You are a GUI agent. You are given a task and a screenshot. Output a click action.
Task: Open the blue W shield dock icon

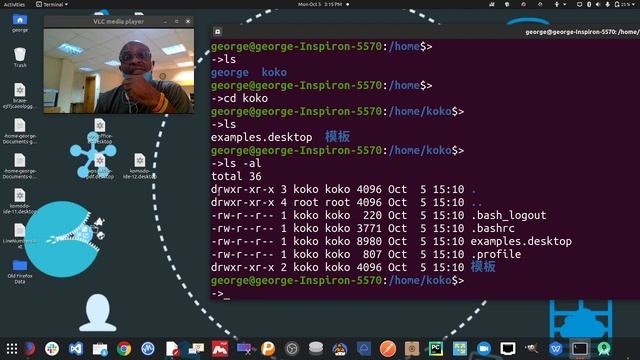pos(556,349)
